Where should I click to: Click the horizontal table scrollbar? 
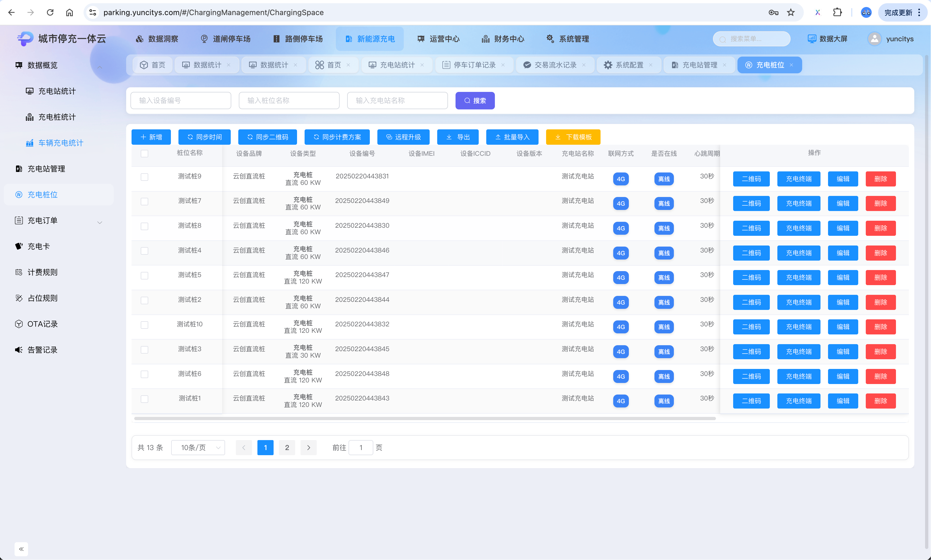click(425, 419)
